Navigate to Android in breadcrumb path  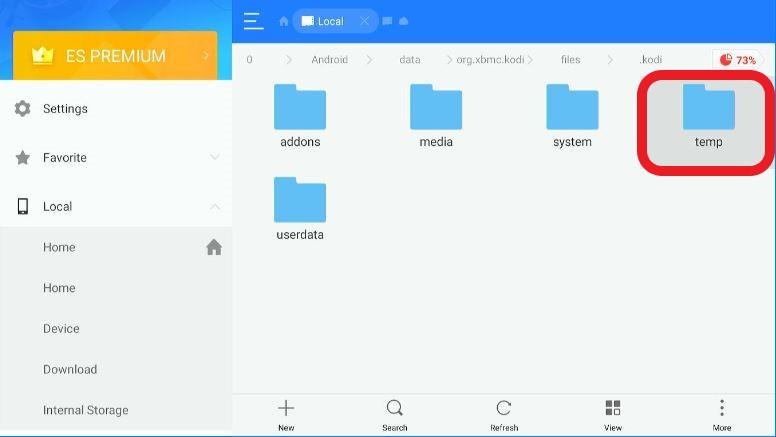(330, 60)
